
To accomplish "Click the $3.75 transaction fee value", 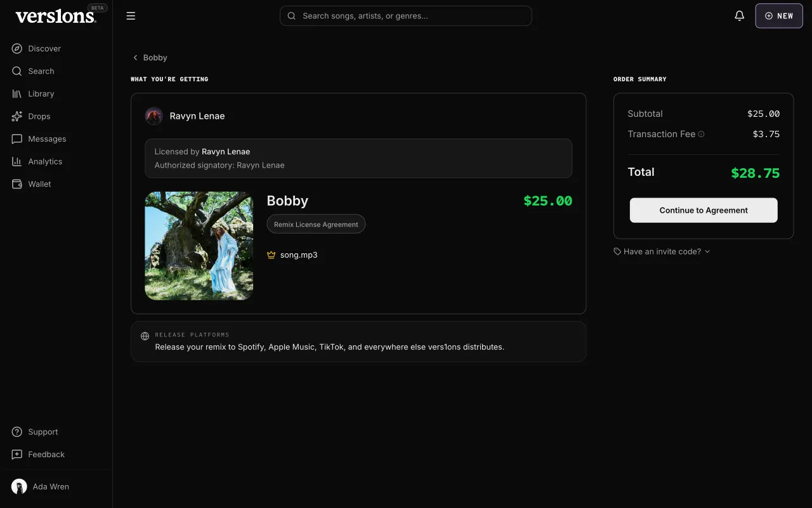I will click(x=766, y=134).
